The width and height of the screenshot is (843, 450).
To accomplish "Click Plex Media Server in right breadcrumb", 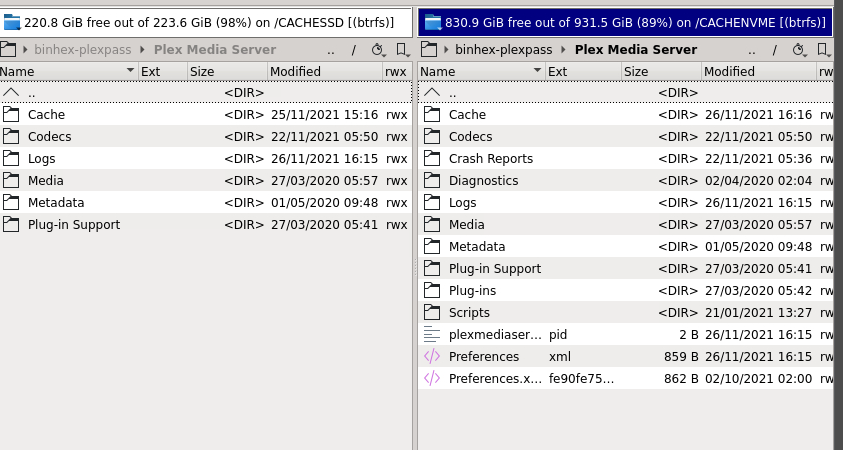I will [x=636, y=50].
